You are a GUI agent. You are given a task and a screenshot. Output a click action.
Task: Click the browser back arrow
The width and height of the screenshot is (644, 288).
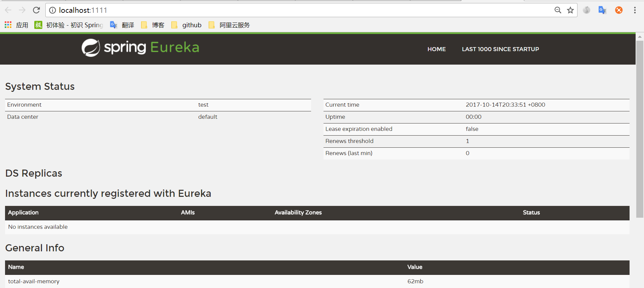tap(8, 10)
